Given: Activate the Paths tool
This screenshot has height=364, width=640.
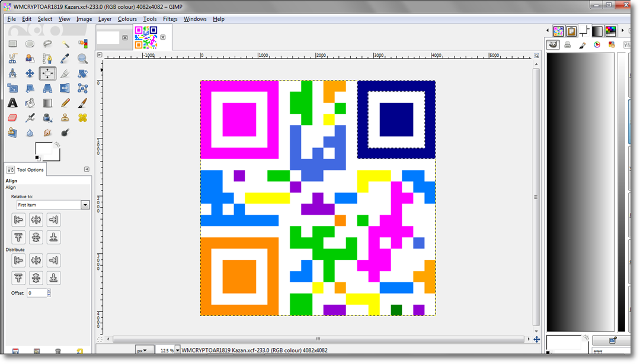Looking at the screenshot, I should point(47,59).
